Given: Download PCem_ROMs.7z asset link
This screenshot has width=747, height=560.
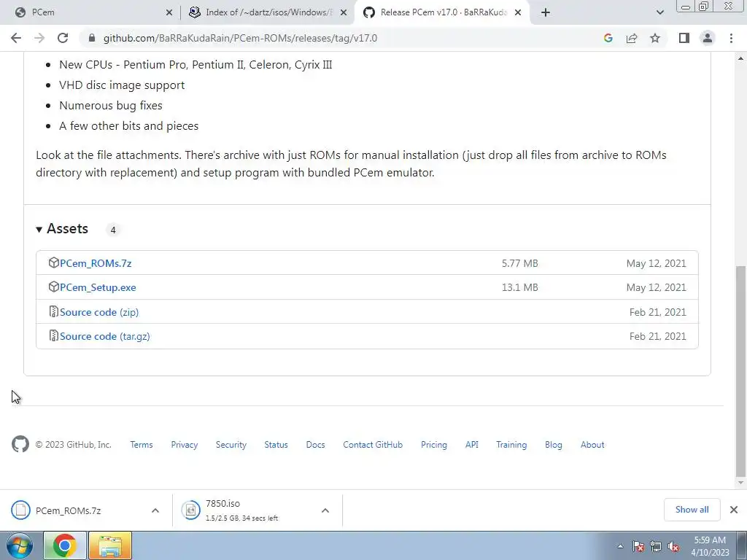Looking at the screenshot, I should pyautogui.click(x=96, y=263).
